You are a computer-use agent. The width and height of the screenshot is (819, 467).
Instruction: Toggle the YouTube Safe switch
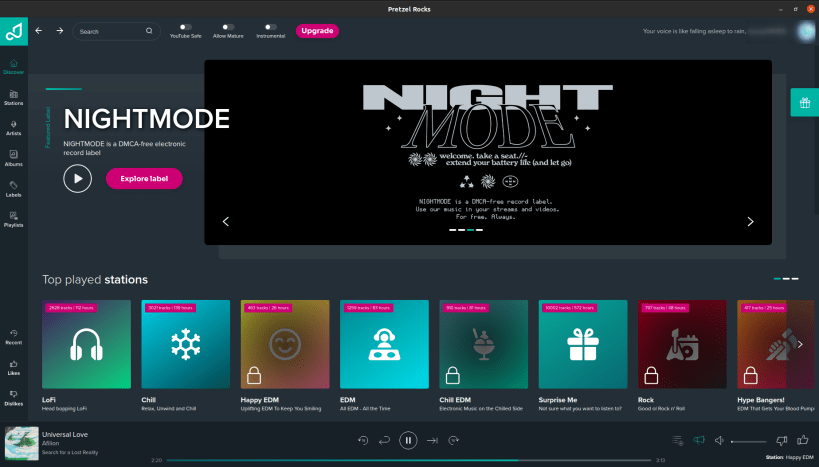coord(185,27)
